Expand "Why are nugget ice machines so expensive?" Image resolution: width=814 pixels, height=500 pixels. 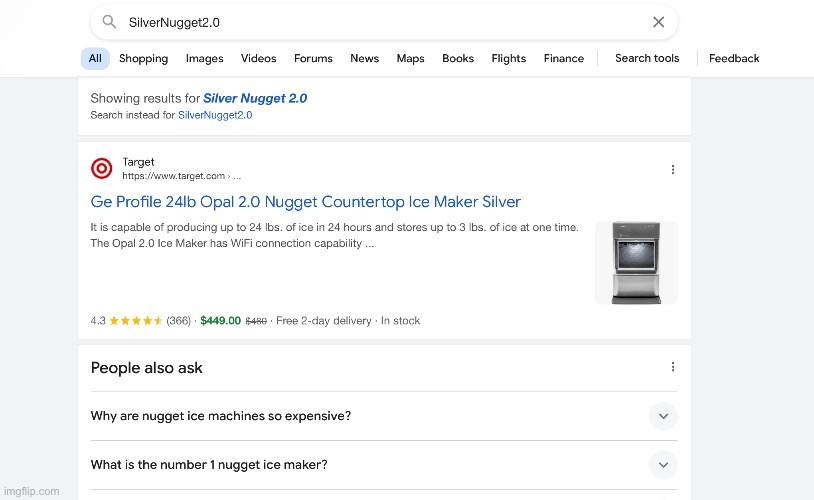(384, 416)
